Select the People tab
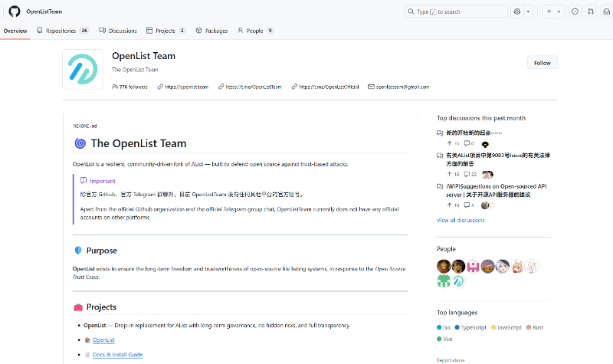613x364 pixels. [255, 31]
